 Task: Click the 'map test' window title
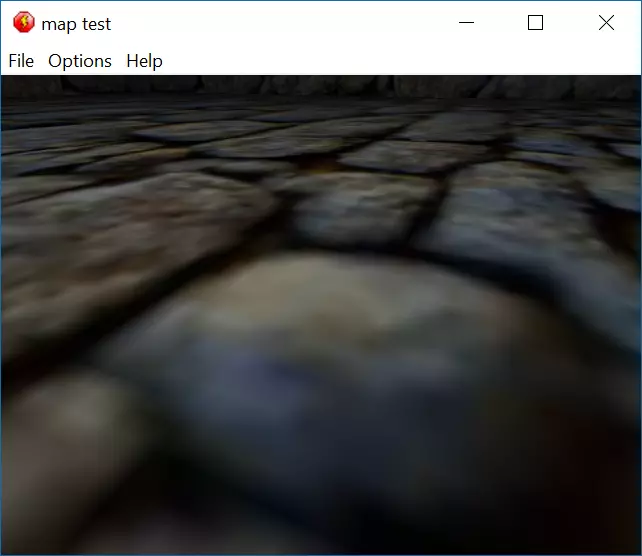pos(76,24)
